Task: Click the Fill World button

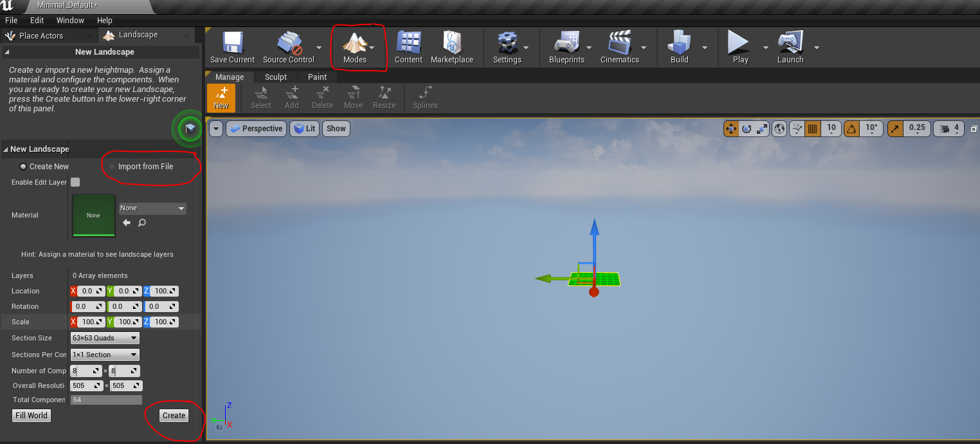Action: coord(32,416)
